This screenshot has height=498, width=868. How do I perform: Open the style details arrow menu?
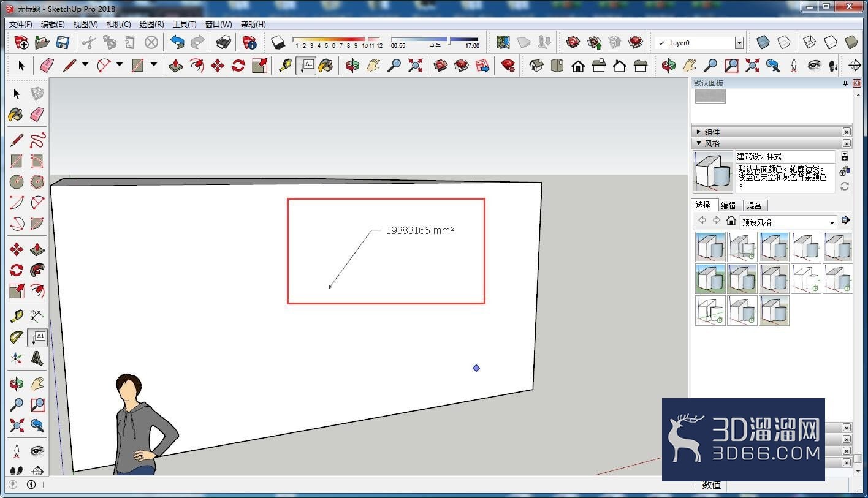846,221
